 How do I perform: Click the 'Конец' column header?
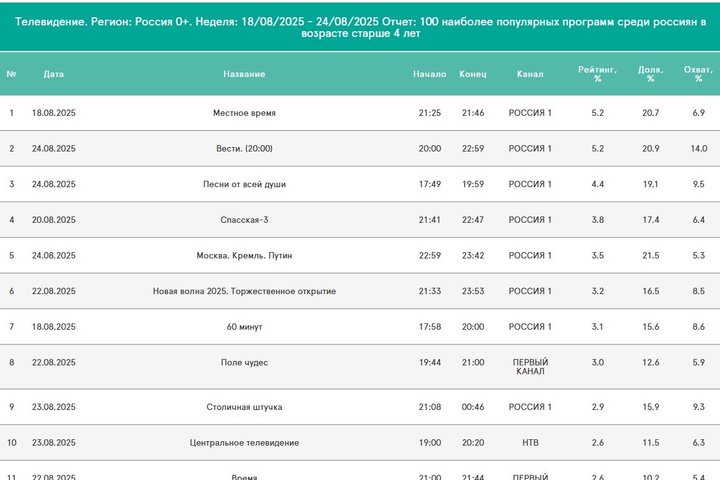point(472,74)
